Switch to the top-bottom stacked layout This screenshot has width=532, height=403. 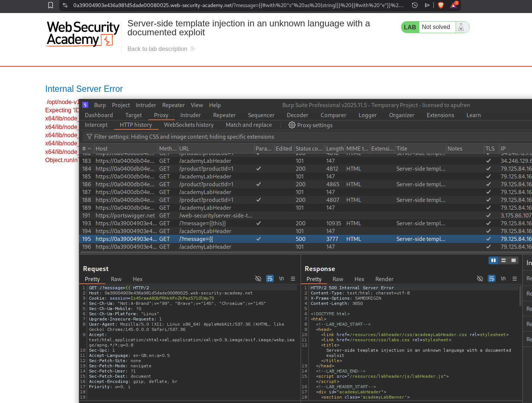point(503,260)
